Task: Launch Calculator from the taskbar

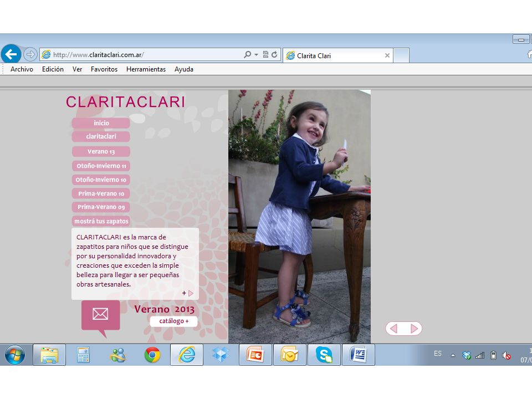Action: point(84,355)
